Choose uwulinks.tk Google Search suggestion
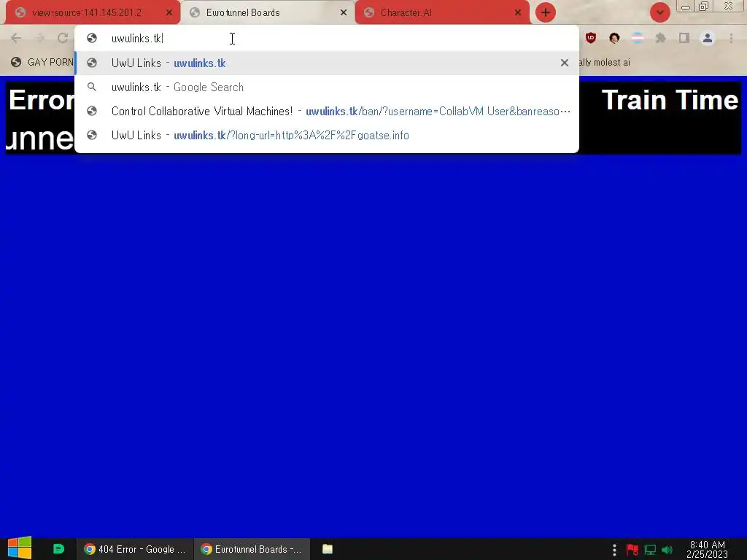The image size is (747, 560). tap(327, 87)
